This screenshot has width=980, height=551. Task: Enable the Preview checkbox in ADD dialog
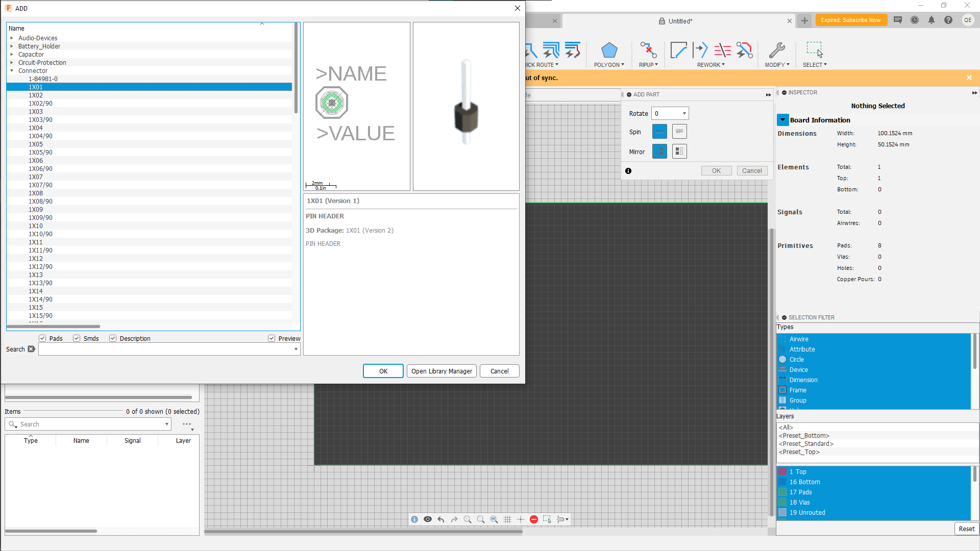click(x=272, y=338)
